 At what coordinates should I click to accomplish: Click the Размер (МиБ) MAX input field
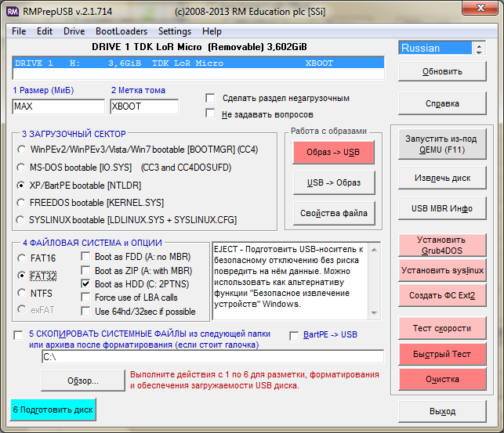coord(59,106)
